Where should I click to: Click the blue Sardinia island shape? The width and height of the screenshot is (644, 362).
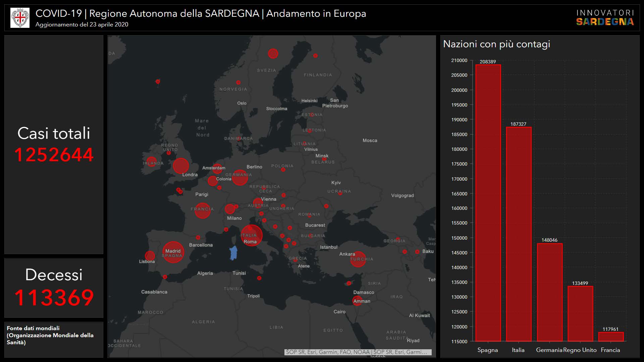tap(233, 253)
